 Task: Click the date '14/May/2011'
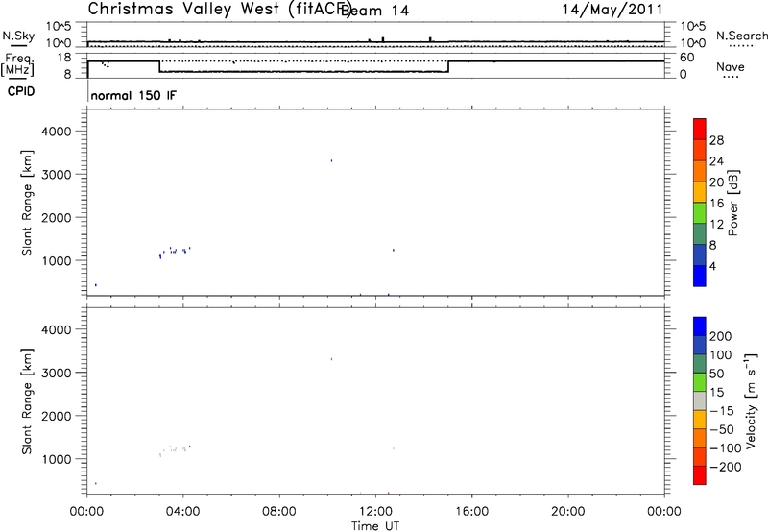tap(612, 10)
